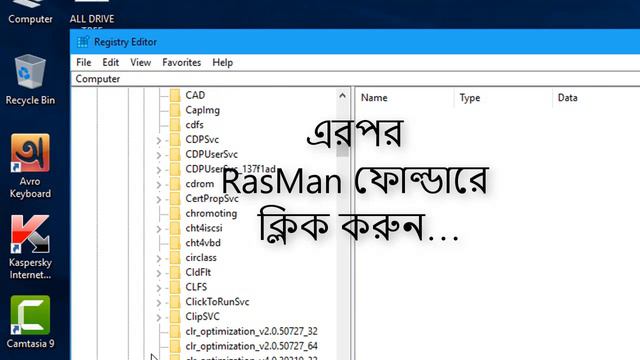Select the cht4vbd key label
The height and width of the screenshot is (360, 640).
tap(203, 243)
